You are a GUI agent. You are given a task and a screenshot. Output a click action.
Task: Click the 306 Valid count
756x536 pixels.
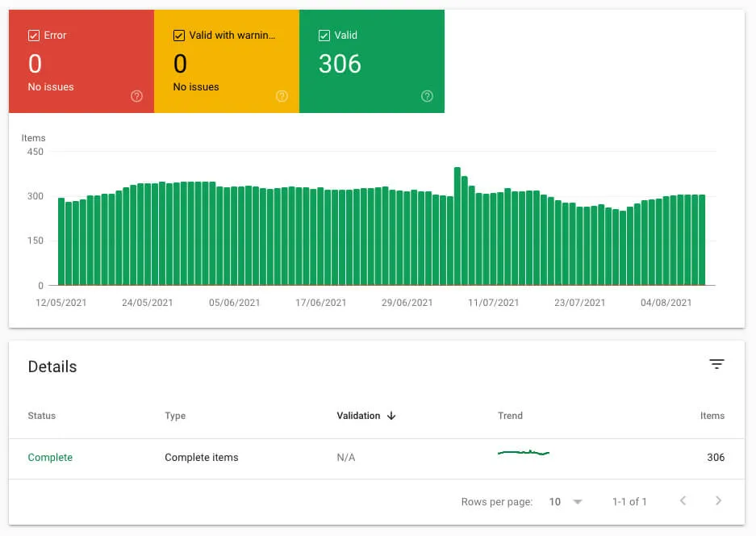tap(340, 64)
